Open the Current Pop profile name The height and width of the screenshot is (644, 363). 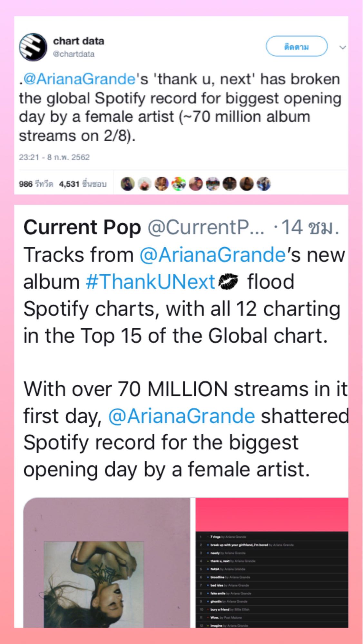pyautogui.click(x=82, y=228)
